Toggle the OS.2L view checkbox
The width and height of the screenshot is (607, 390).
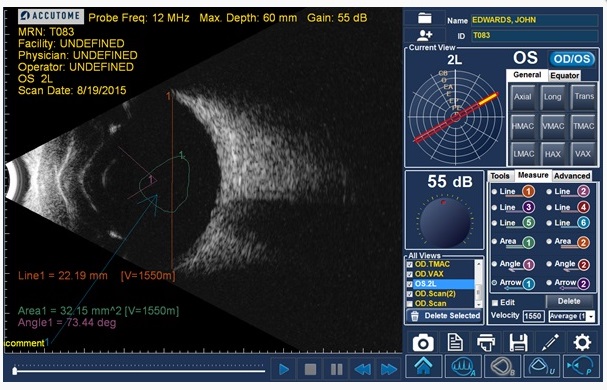(x=410, y=284)
